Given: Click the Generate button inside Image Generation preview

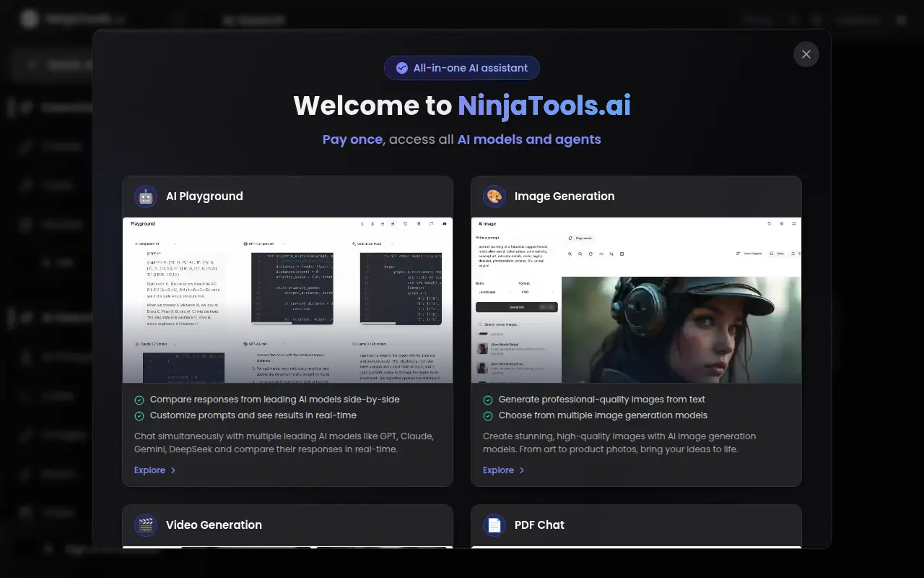Looking at the screenshot, I should tap(517, 307).
